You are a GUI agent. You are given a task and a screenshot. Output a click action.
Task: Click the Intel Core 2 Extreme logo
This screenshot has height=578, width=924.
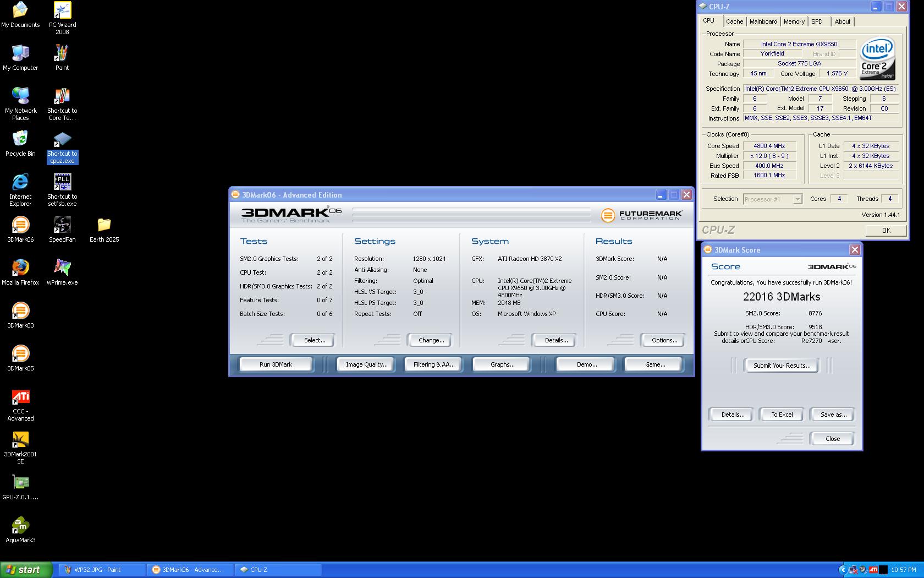[877, 58]
